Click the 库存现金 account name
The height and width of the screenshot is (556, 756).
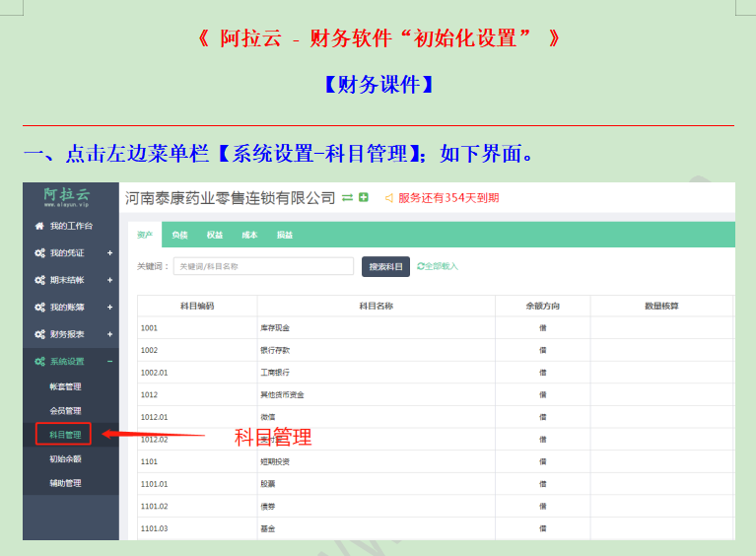pos(275,328)
